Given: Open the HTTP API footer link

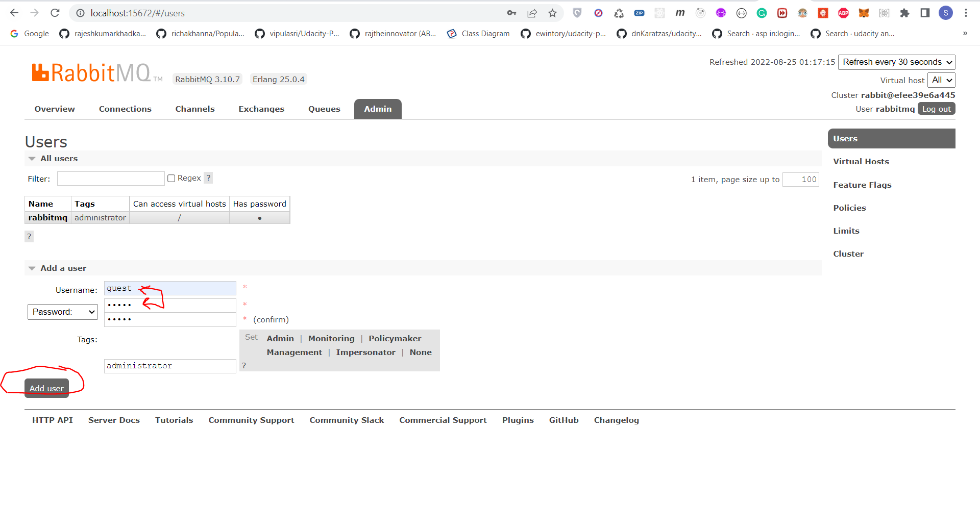Looking at the screenshot, I should 53,420.
